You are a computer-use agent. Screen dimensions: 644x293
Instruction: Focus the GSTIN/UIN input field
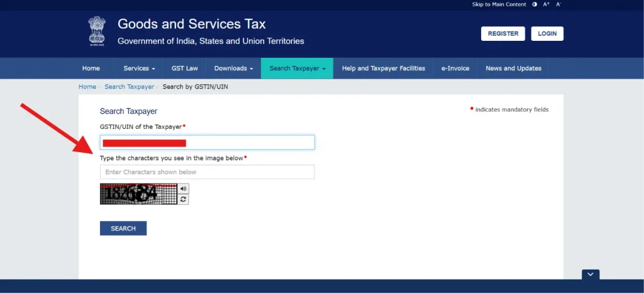click(x=208, y=142)
